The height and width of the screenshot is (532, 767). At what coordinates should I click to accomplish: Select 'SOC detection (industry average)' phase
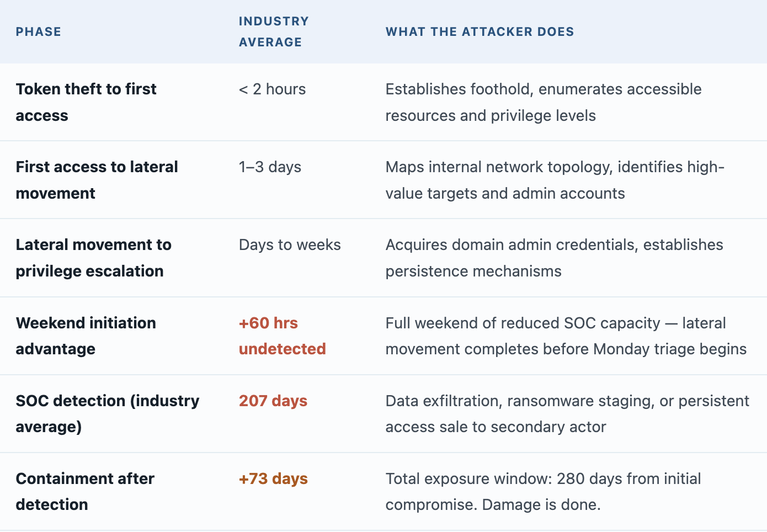(x=108, y=413)
